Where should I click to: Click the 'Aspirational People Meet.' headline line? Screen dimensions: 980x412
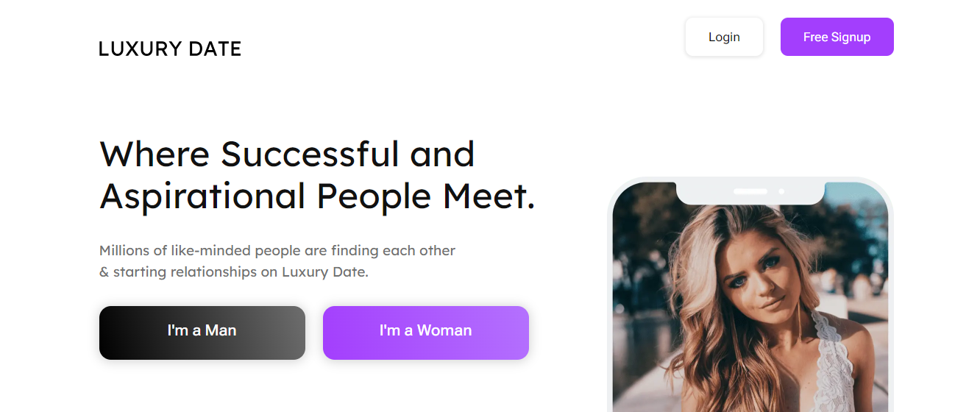317,196
